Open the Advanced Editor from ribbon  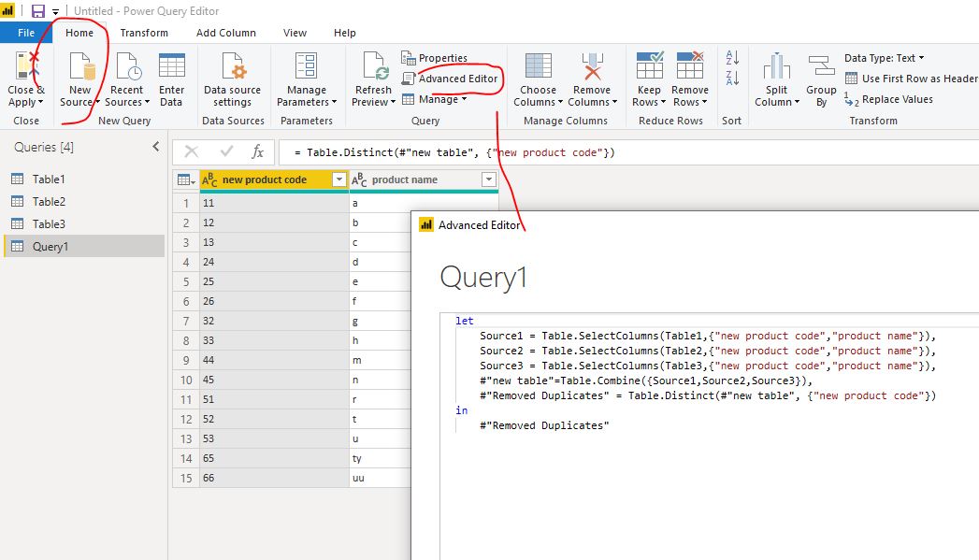[x=450, y=79]
